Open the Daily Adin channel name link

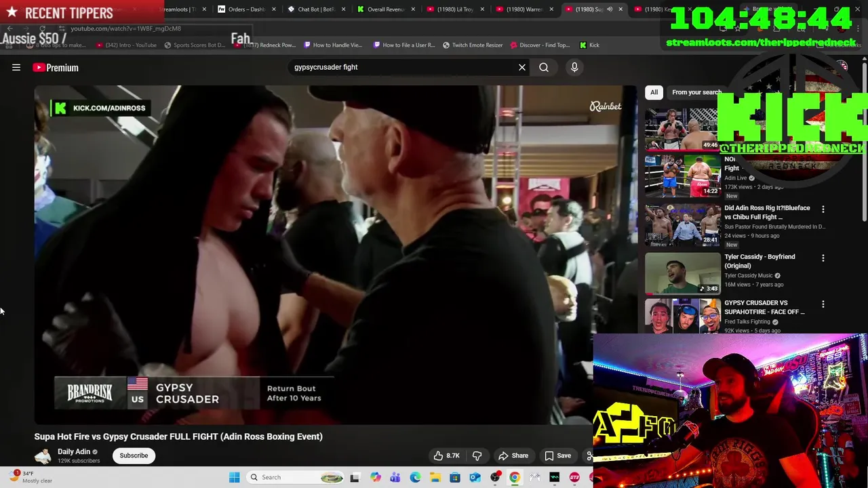[x=73, y=451]
